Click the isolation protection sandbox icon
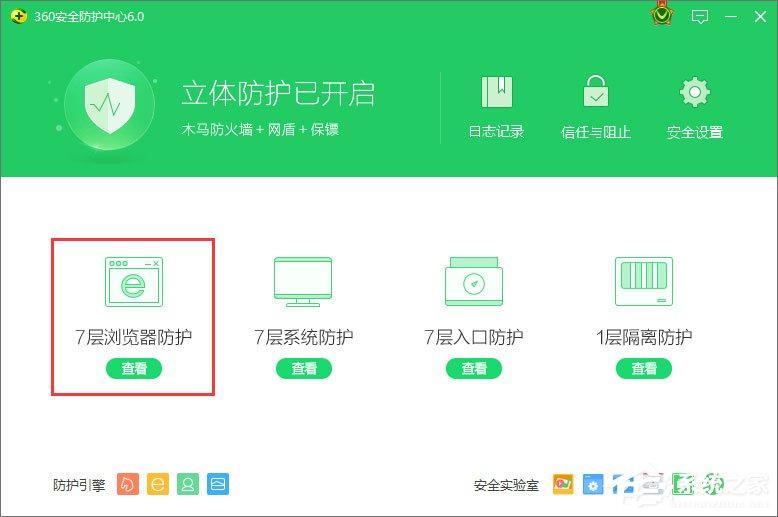The height and width of the screenshot is (517, 778). [644, 281]
